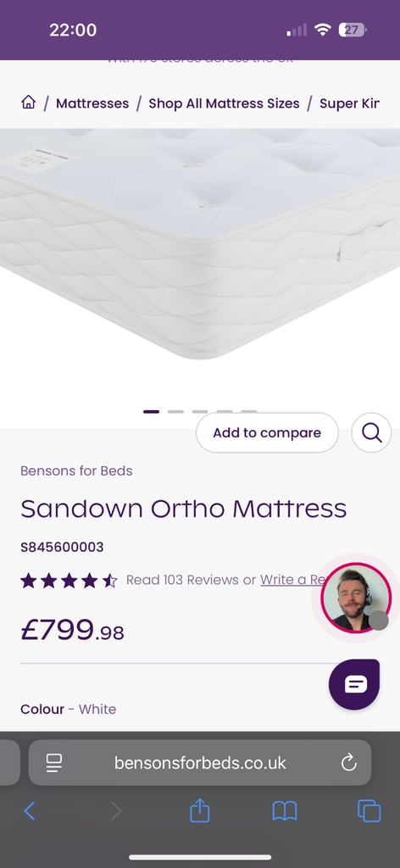Tap the Safari share icon

[x=200, y=811]
